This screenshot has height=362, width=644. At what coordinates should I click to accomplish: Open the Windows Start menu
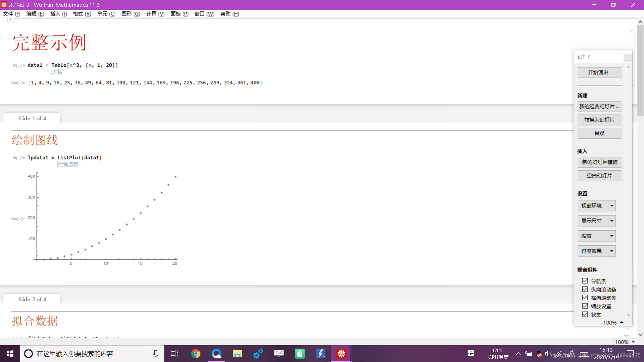tap(10, 354)
